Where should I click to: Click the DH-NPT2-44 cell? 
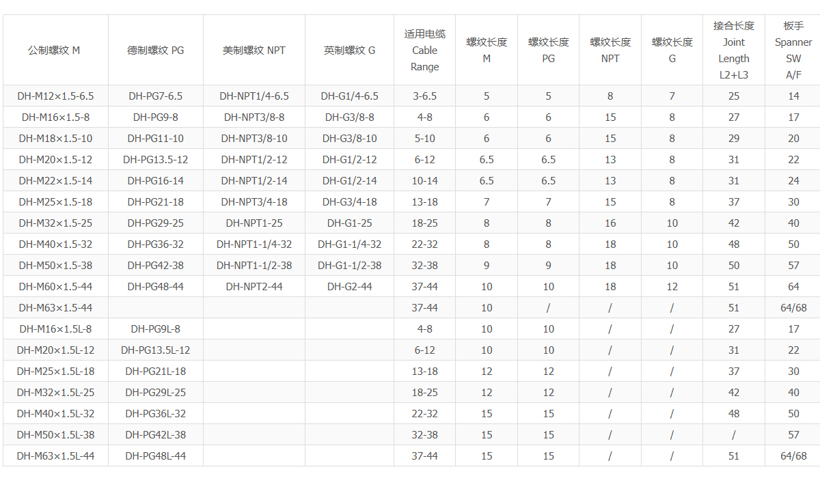coord(254,287)
